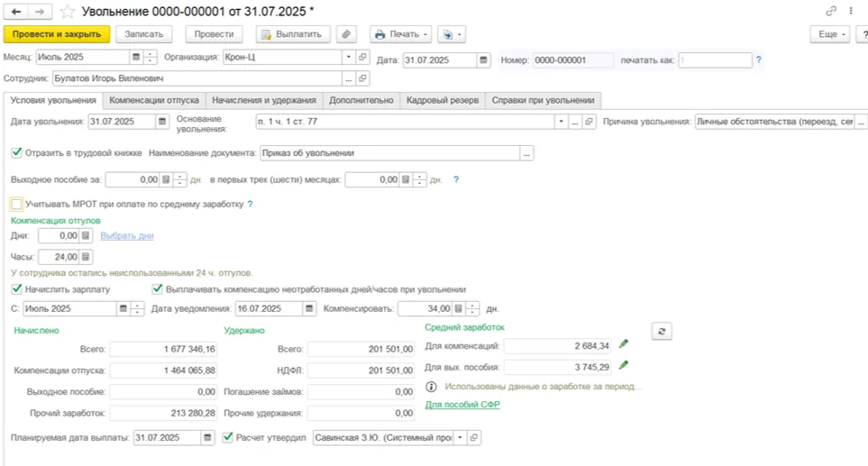The height and width of the screenshot is (466, 868).
Task: Adjust the Компенсировать days stepper arrows
Action: point(472,309)
